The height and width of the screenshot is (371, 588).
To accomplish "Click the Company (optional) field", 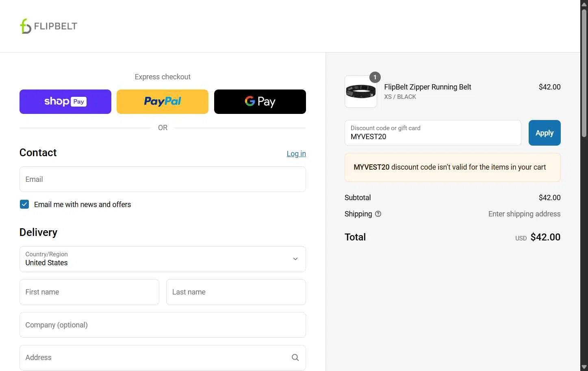I will 163,325.
